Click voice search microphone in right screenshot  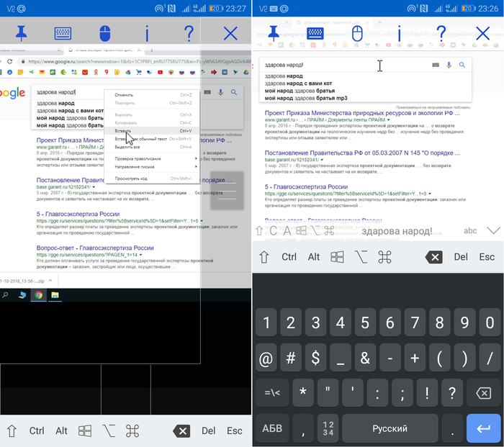pyautogui.click(x=449, y=65)
